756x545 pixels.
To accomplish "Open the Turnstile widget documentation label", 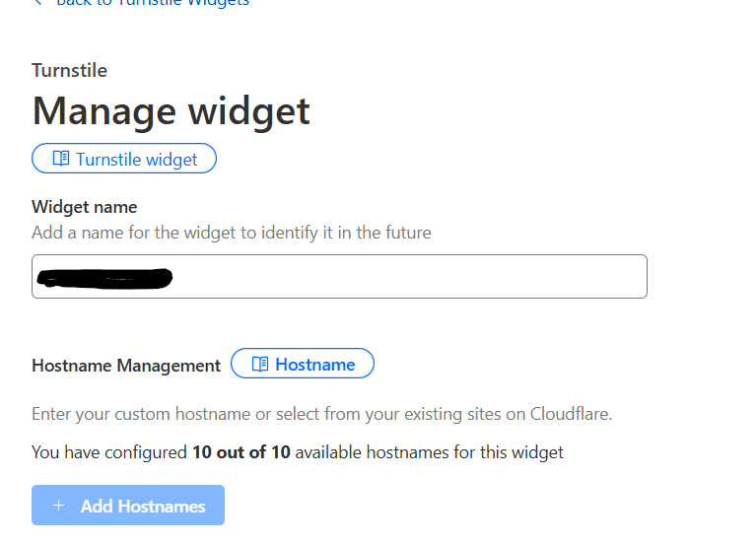I will pyautogui.click(x=137, y=159).
